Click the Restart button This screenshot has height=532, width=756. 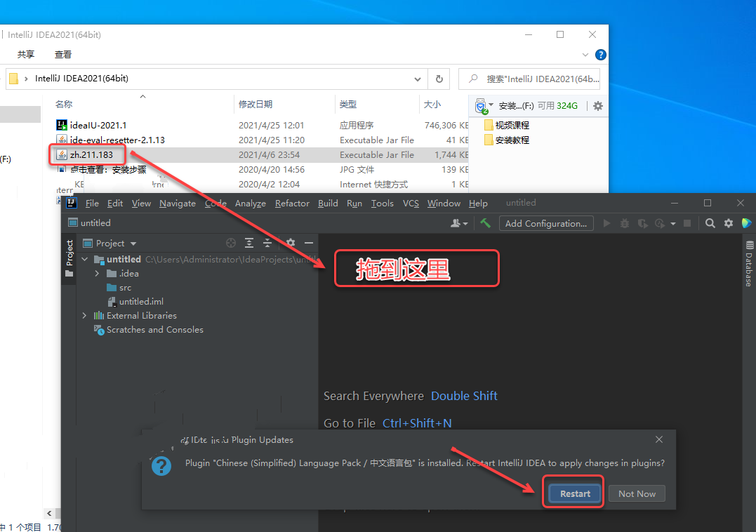click(575, 493)
